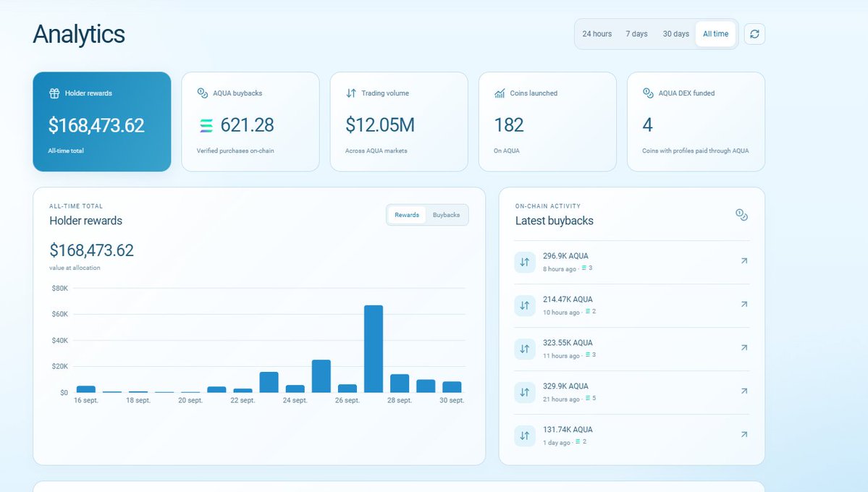Click the Solana logo next to 621.28
868x492 pixels.
click(x=206, y=126)
